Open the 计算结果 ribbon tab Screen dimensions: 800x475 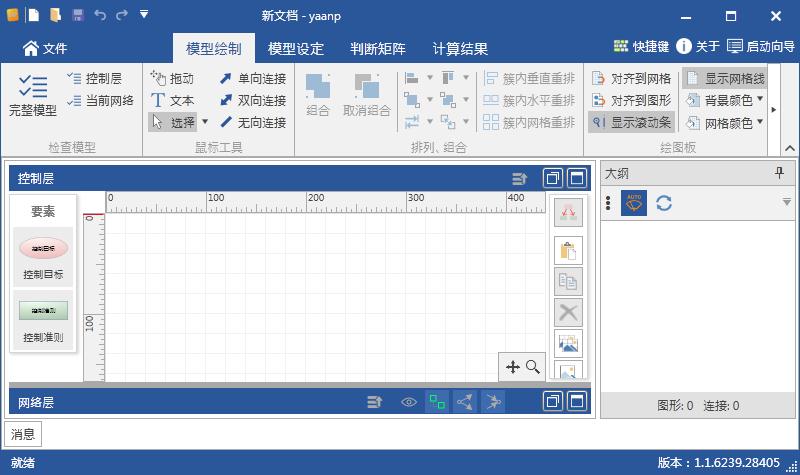point(460,48)
